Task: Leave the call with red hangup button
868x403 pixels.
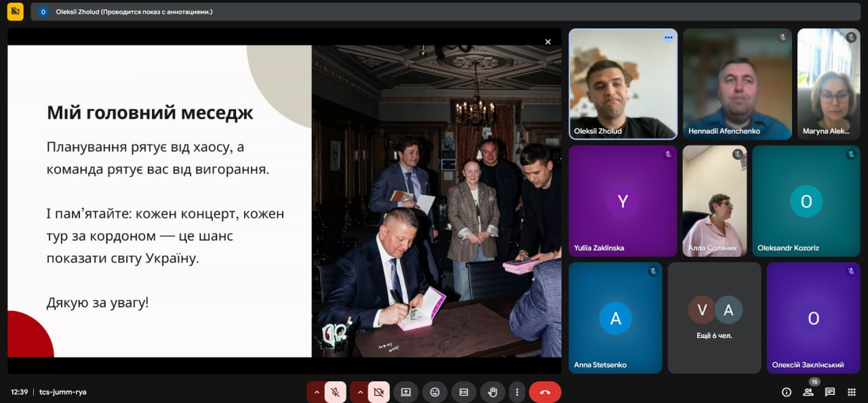Action: click(x=545, y=392)
